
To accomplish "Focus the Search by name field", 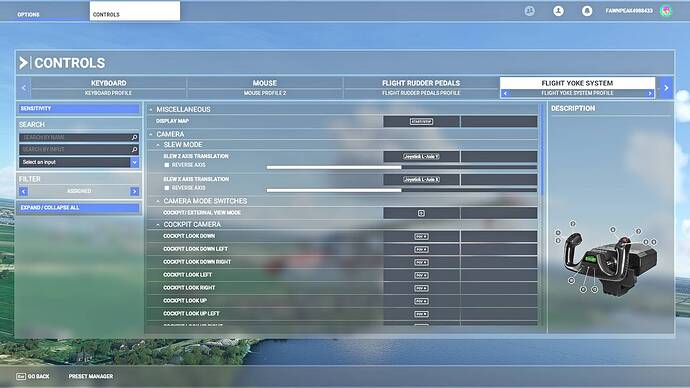I will (x=75, y=138).
